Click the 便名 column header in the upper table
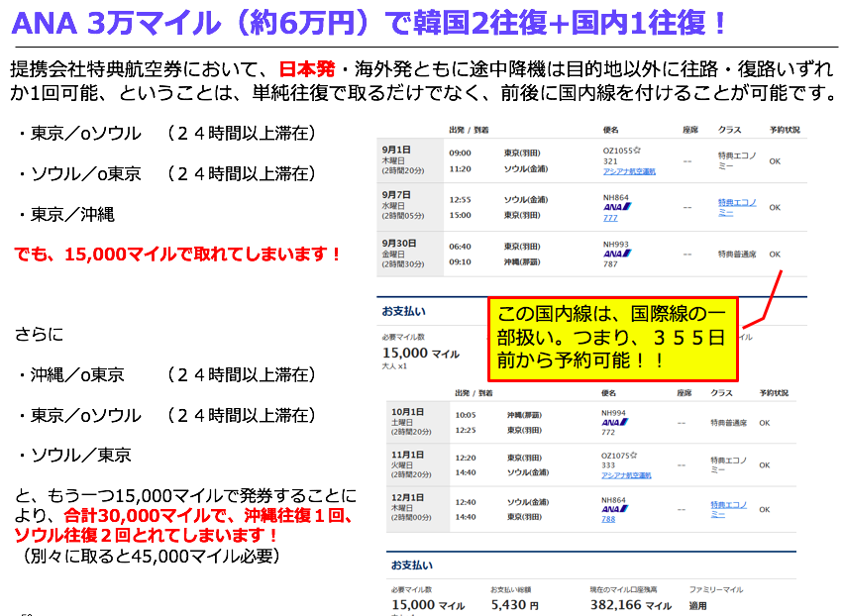The width and height of the screenshot is (843, 616). 611,130
